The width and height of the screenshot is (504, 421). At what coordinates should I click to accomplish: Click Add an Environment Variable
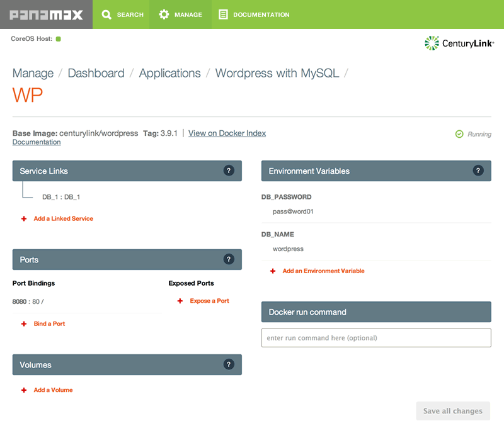(323, 271)
